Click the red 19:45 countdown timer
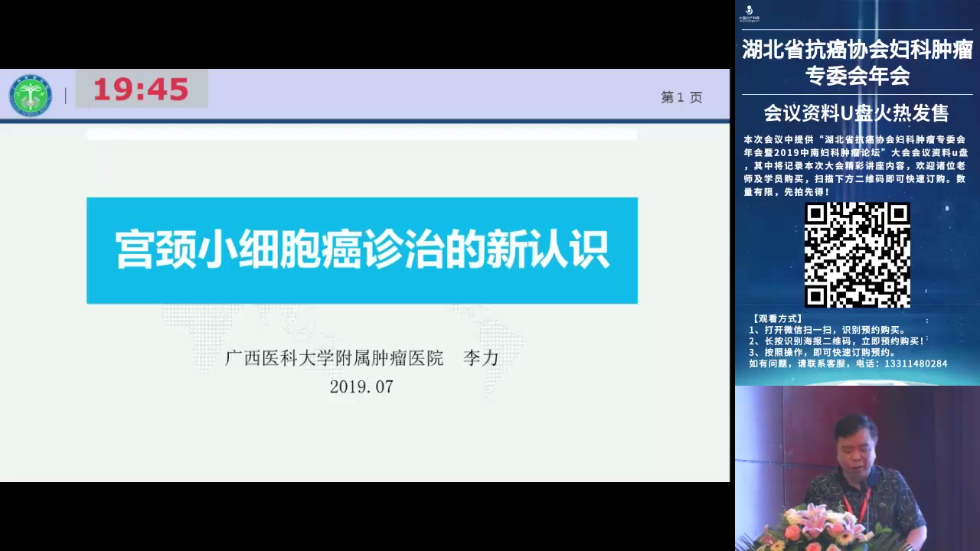 [141, 90]
